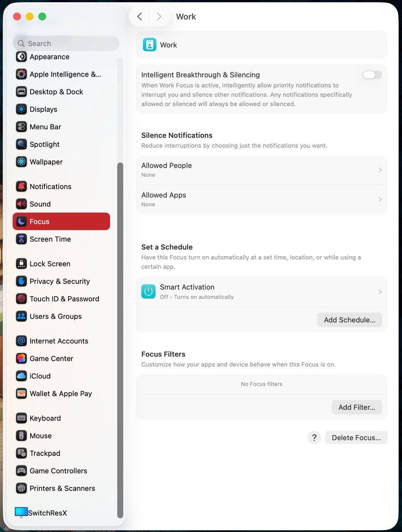This screenshot has width=402, height=532.
Task: Open the Notifications bell icon
Action: 21,186
